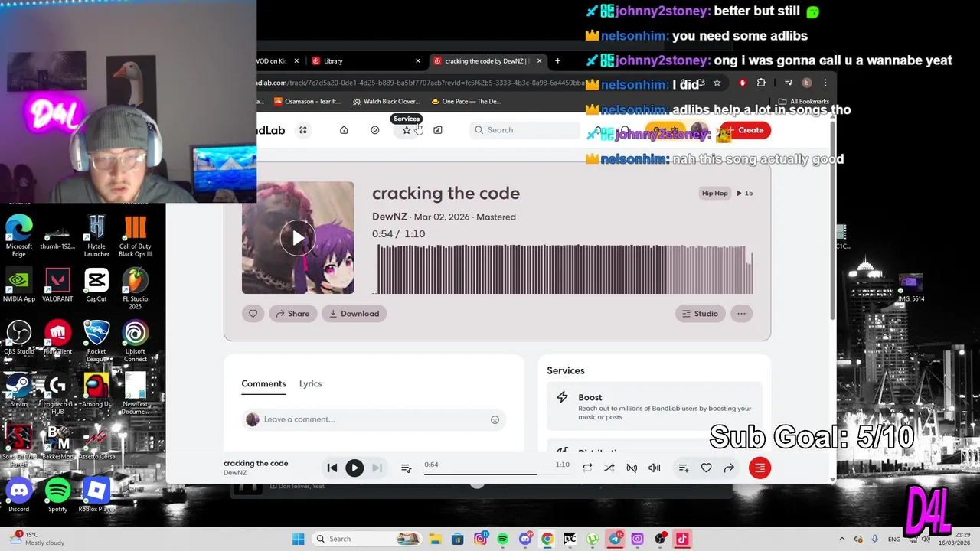
Task: Toggle repeat in the player bar
Action: [587, 468]
